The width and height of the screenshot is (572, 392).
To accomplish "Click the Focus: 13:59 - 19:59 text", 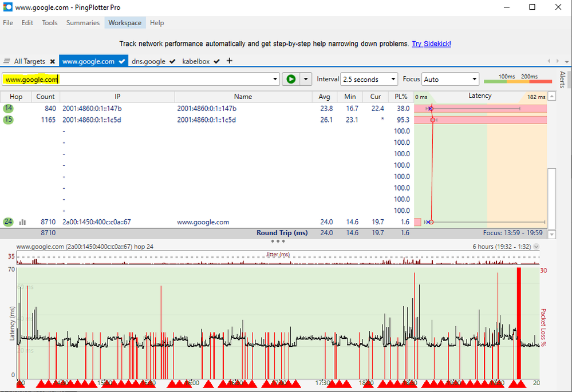I will (512, 233).
